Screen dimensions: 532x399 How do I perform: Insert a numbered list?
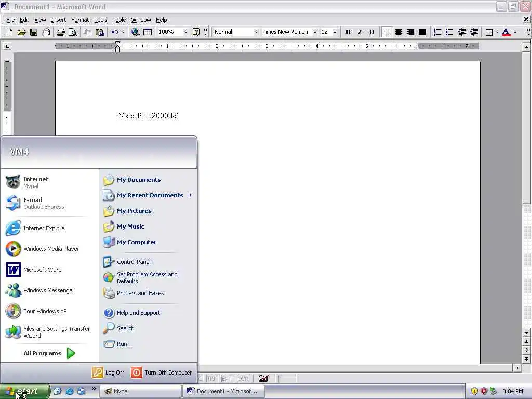[x=437, y=32]
